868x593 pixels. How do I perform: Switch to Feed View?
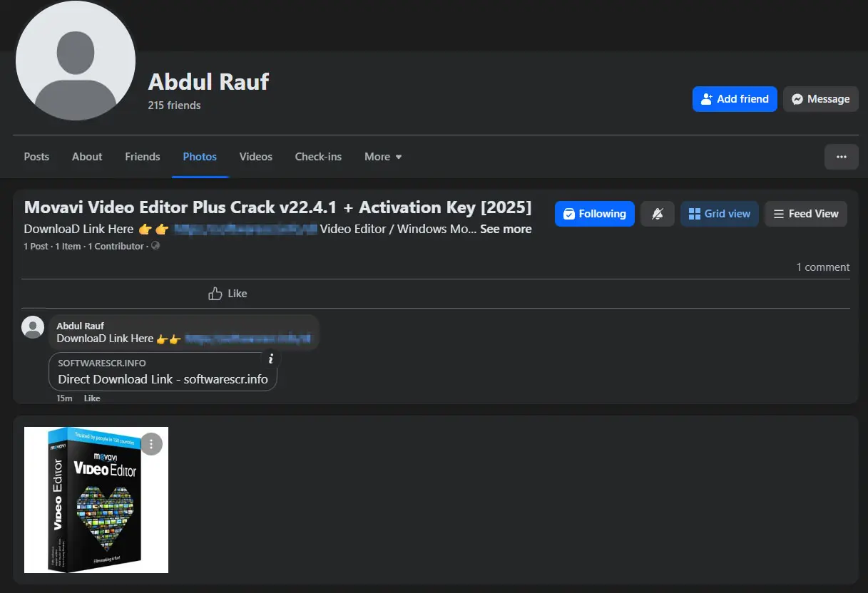pos(806,214)
